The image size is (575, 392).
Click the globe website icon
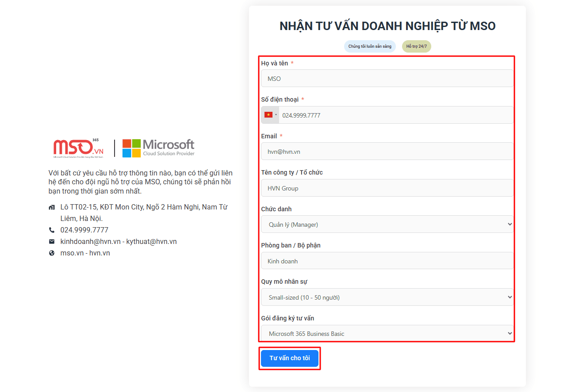[52, 253]
